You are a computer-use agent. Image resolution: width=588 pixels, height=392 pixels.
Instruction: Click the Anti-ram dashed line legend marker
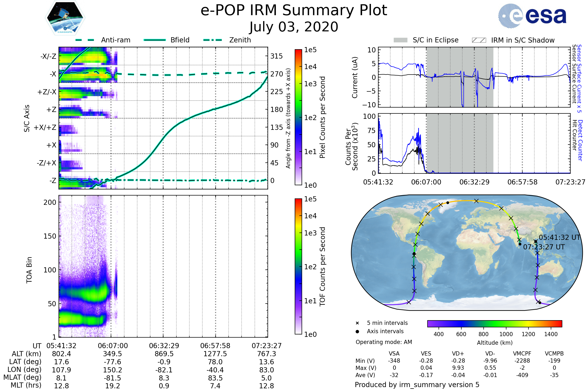[85, 40]
